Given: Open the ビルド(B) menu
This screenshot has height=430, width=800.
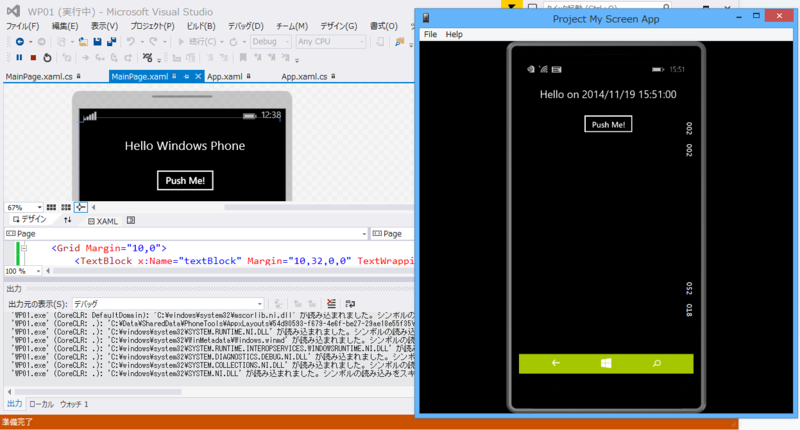Looking at the screenshot, I should click(x=201, y=26).
